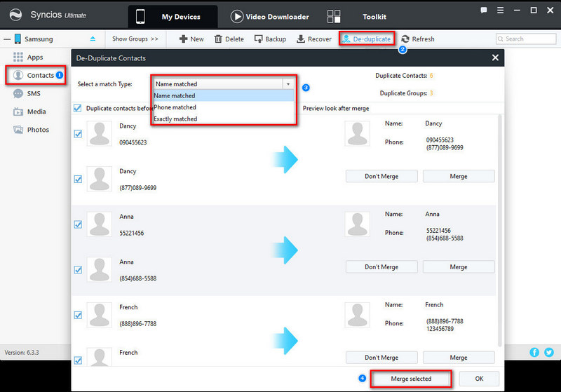This screenshot has width=561, height=392.
Task: Uncheck Anna (854)688-5588 contact checkbox
Action: [78, 270]
